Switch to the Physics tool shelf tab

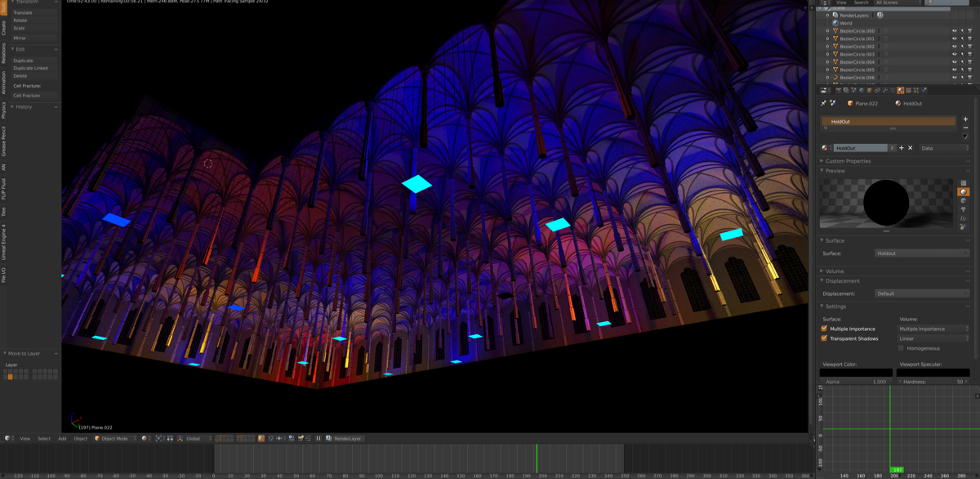[3, 110]
